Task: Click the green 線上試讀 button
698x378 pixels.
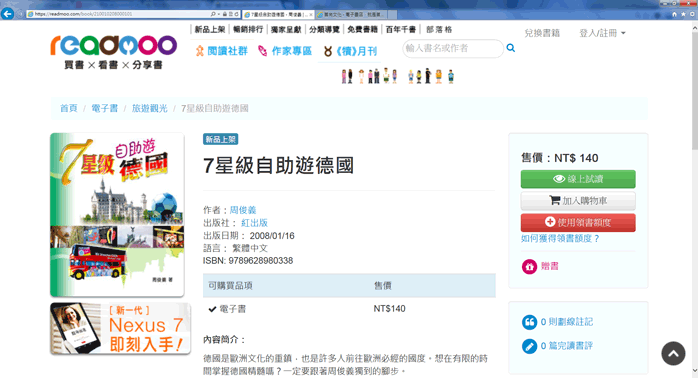Action: coord(578,179)
